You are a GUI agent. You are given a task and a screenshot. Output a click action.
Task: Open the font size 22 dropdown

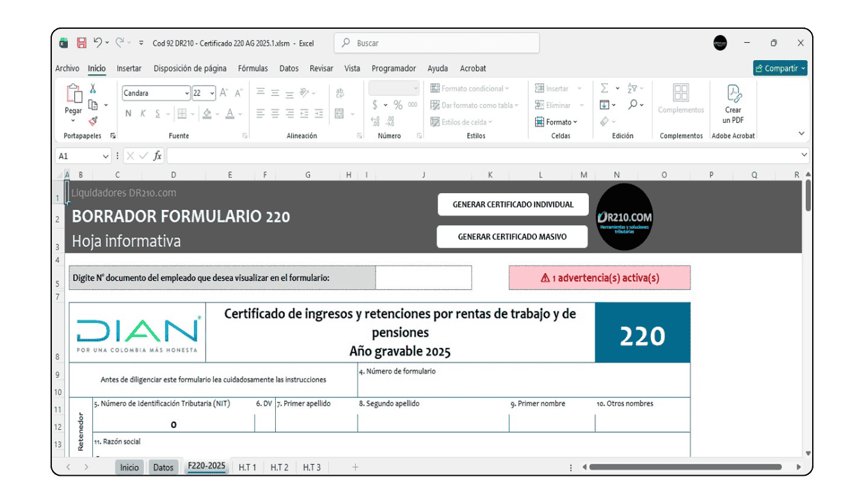[x=211, y=93]
